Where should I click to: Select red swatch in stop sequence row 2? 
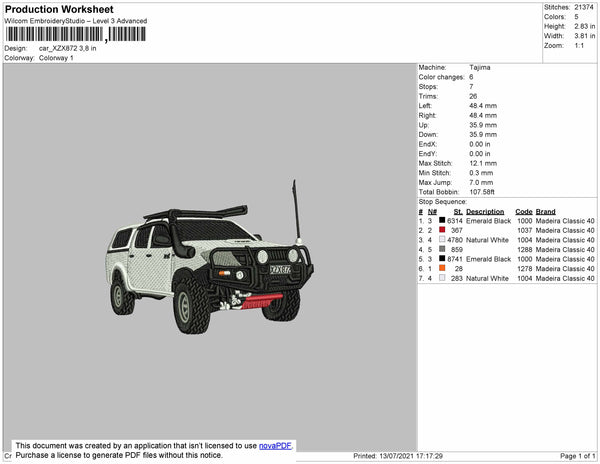(x=442, y=230)
